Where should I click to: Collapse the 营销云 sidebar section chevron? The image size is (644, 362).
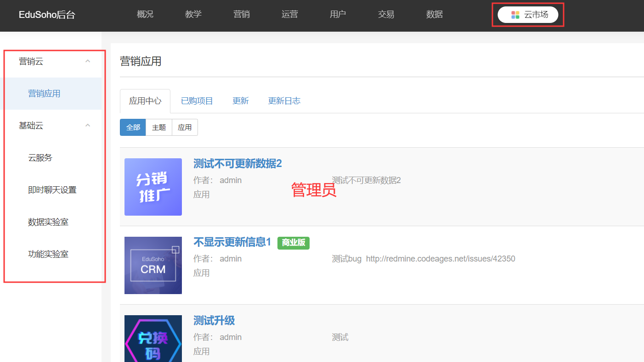pyautogui.click(x=88, y=61)
